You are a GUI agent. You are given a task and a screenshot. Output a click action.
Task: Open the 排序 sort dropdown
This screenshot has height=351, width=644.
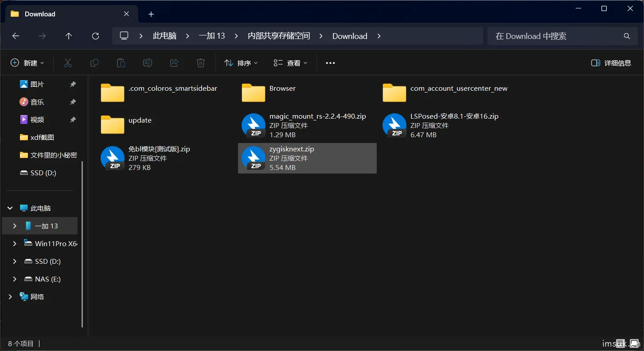[241, 63]
